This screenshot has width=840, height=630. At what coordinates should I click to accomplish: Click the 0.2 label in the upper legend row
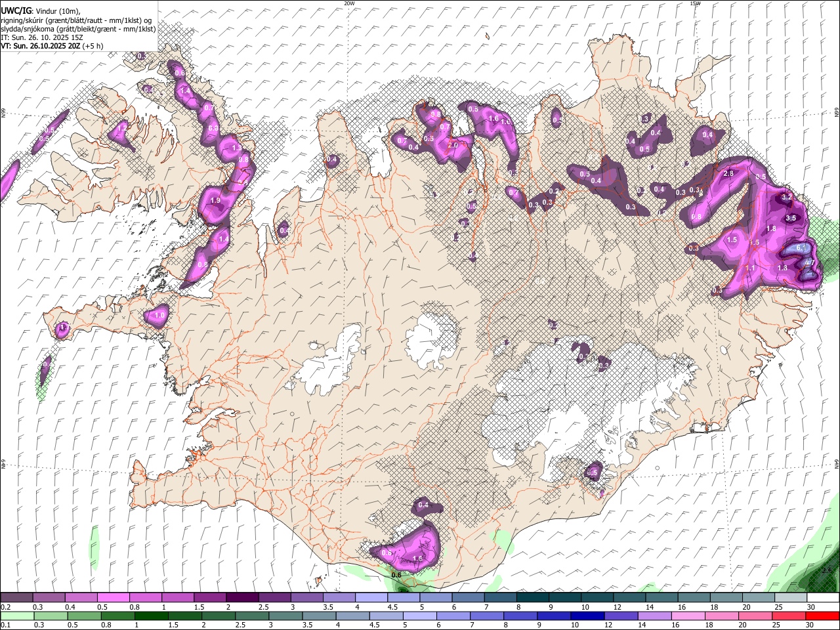click(5, 607)
